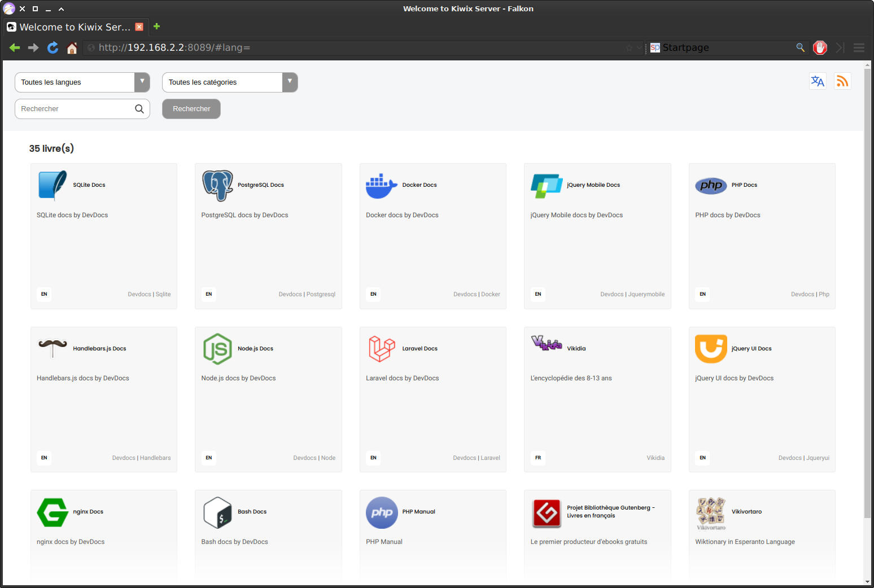
Task: Open the home page via house icon
Action: [x=72, y=48]
